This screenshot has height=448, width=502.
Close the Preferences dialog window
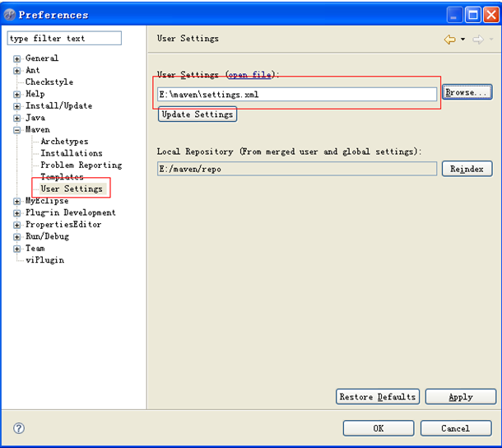pos(491,15)
